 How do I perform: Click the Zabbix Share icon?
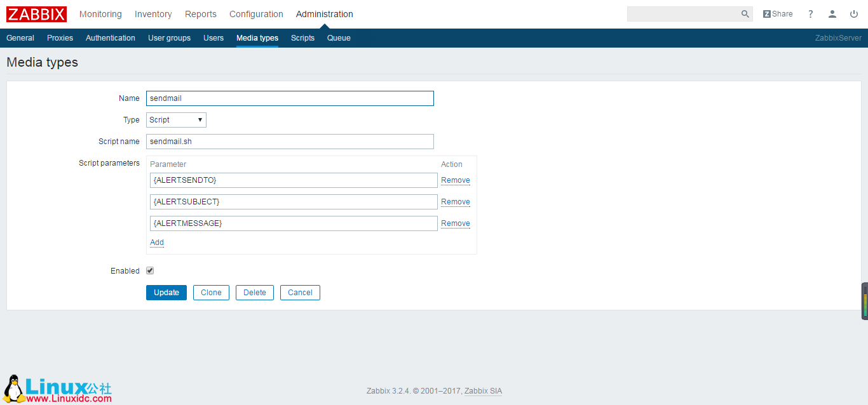(x=776, y=13)
